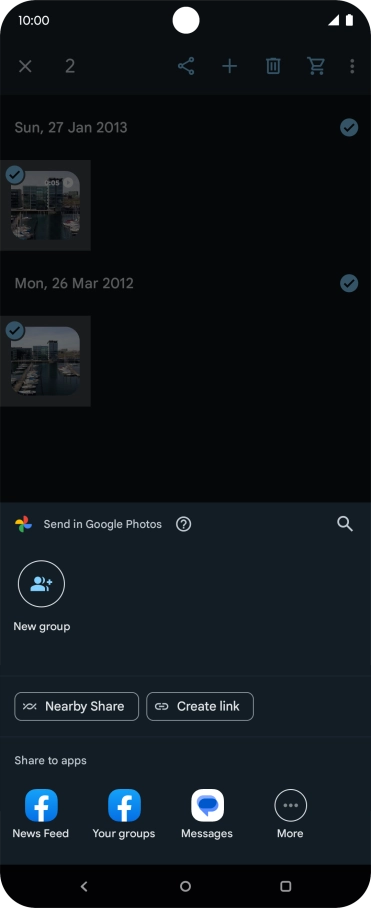Viewport: 371px width, 908px height.
Task: Open the three-dot overflow menu
Action: (352, 66)
